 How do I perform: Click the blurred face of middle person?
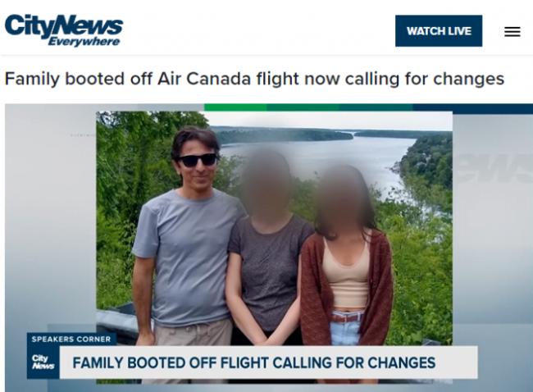[266, 180]
